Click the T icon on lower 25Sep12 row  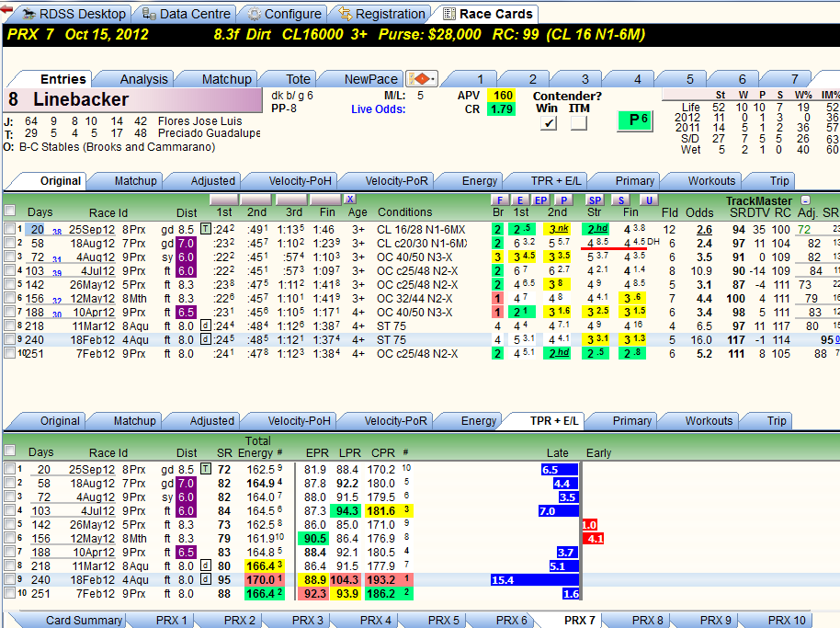[x=205, y=469]
